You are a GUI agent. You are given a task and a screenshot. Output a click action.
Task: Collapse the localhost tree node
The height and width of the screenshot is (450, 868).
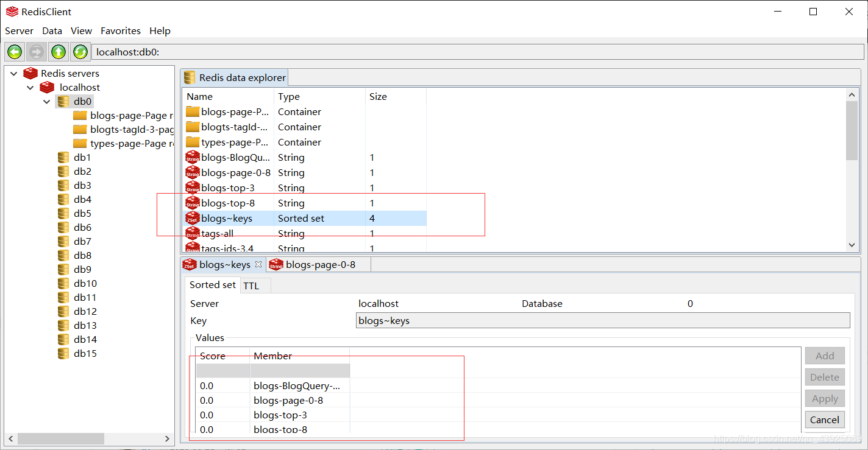pos(30,88)
